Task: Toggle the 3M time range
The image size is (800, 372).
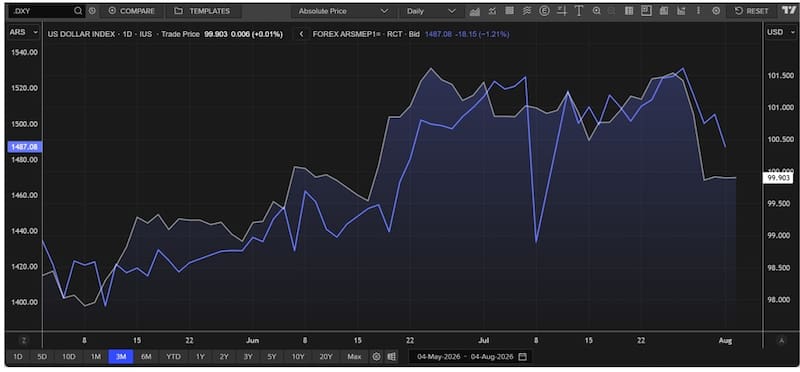Action: click(121, 356)
